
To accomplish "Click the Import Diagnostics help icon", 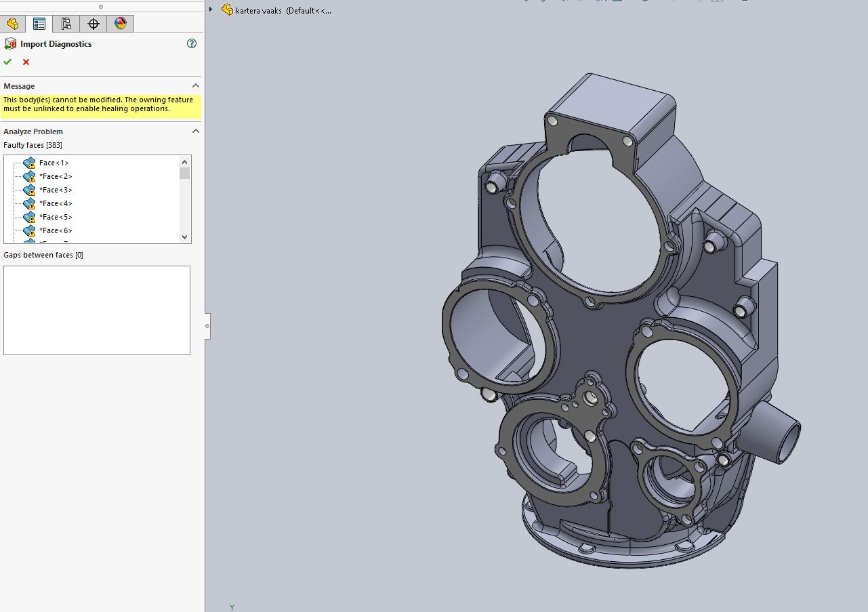I will [192, 43].
